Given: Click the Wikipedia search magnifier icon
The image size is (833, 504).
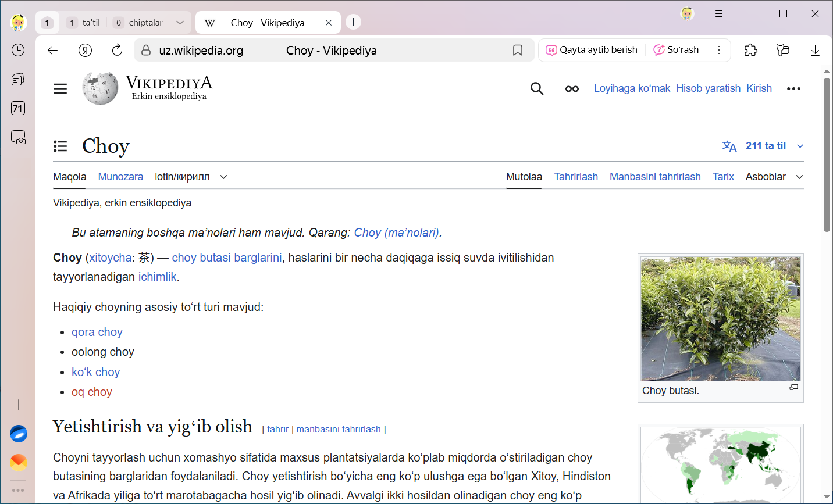Looking at the screenshot, I should coord(537,88).
